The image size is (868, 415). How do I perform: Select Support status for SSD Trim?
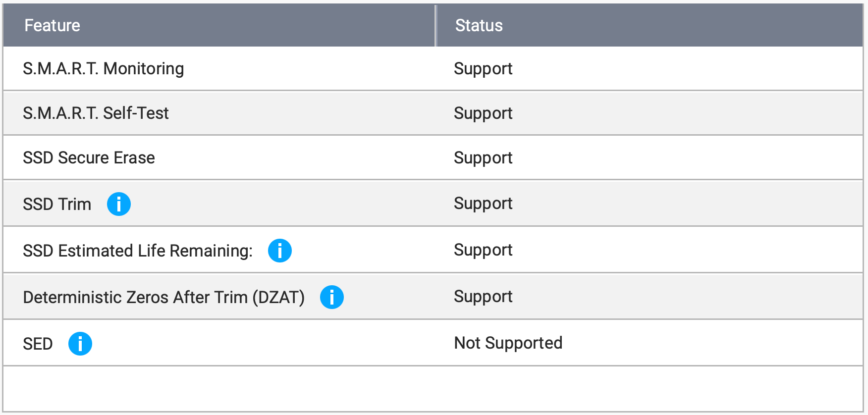pyautogui.click(x=483, y=203)
